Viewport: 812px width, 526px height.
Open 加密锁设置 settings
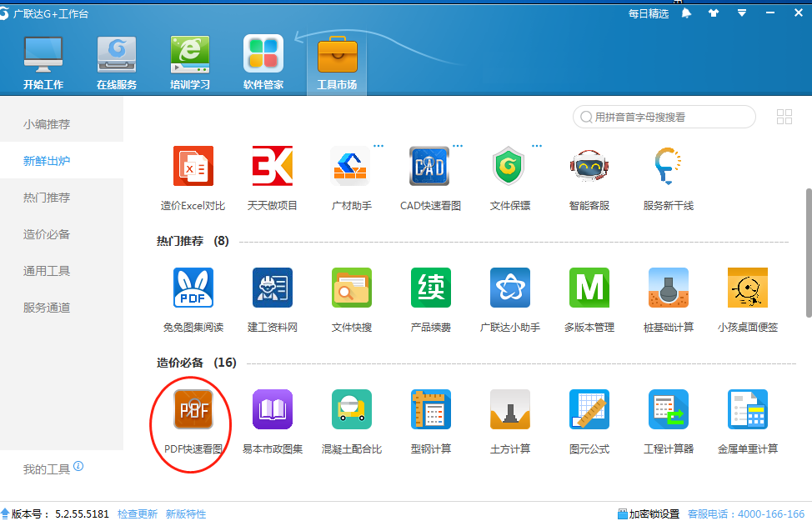[x=649, y=514]
